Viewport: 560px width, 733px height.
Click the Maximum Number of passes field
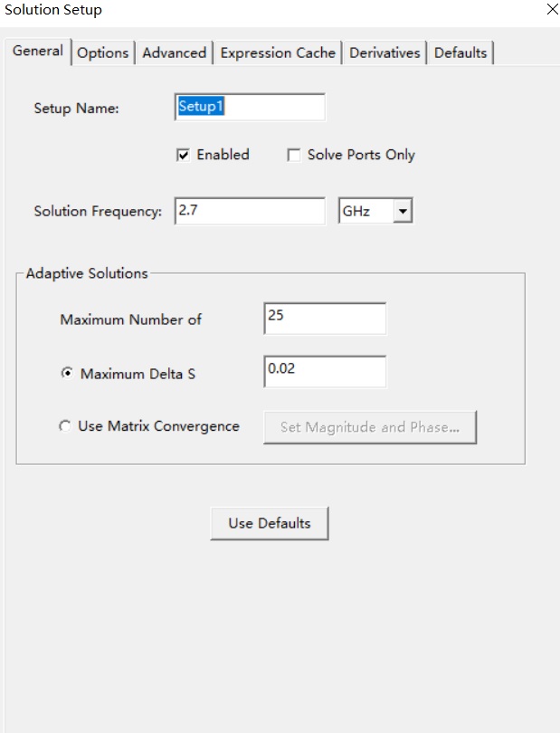point(325,319)
